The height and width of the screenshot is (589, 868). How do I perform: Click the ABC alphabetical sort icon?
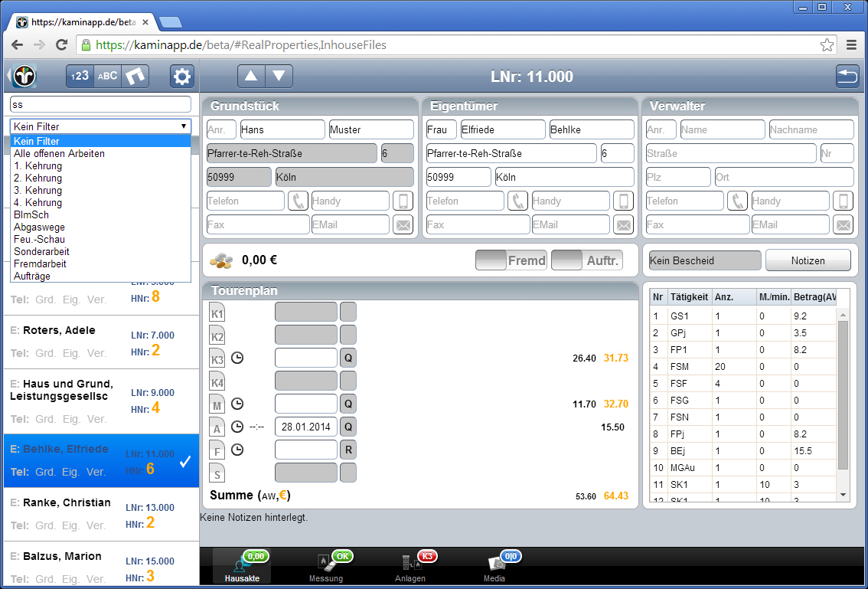click(x=108, y=77)
